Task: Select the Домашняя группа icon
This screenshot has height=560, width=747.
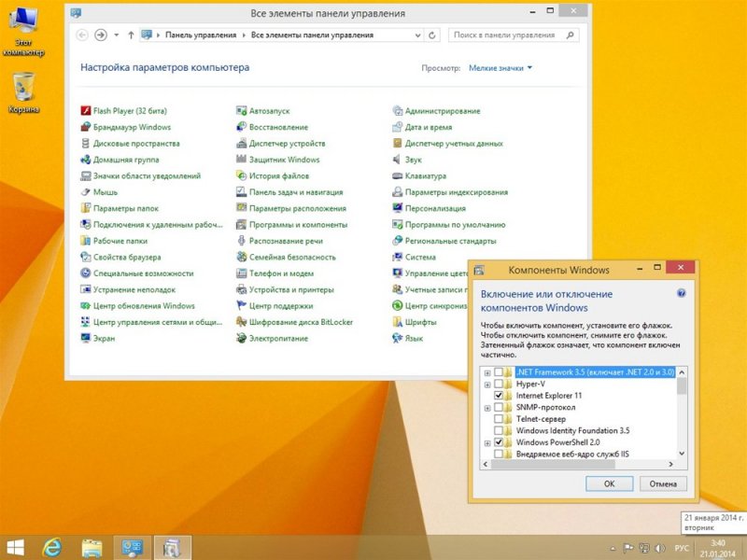Action: (x=86, y=160)
